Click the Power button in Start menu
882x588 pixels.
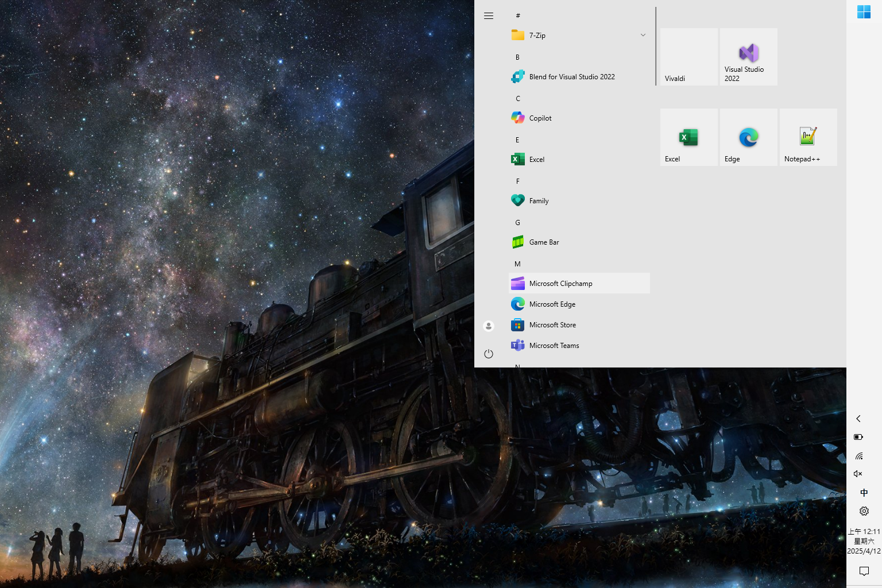coord(489,354)
